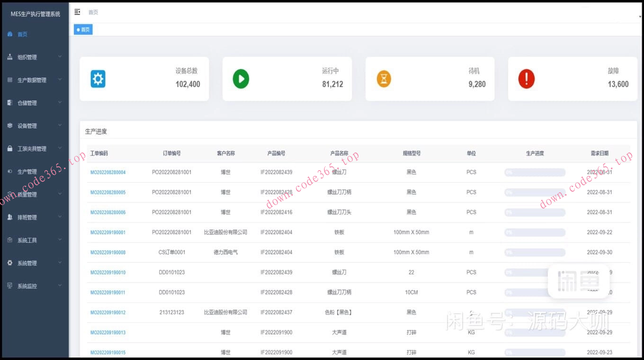644x360 pixels.
Task: Open work order MO202208280005
Action: click(x=108, y=192)
